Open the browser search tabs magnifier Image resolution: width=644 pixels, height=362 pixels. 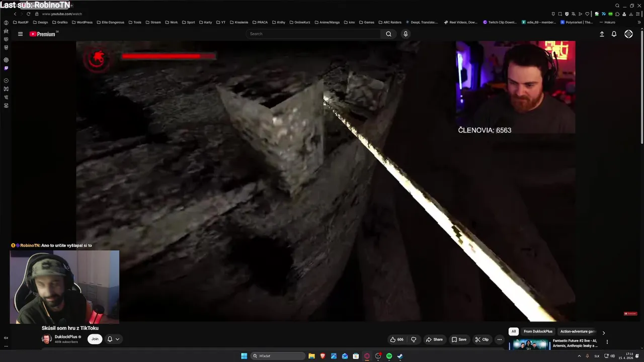617,6
